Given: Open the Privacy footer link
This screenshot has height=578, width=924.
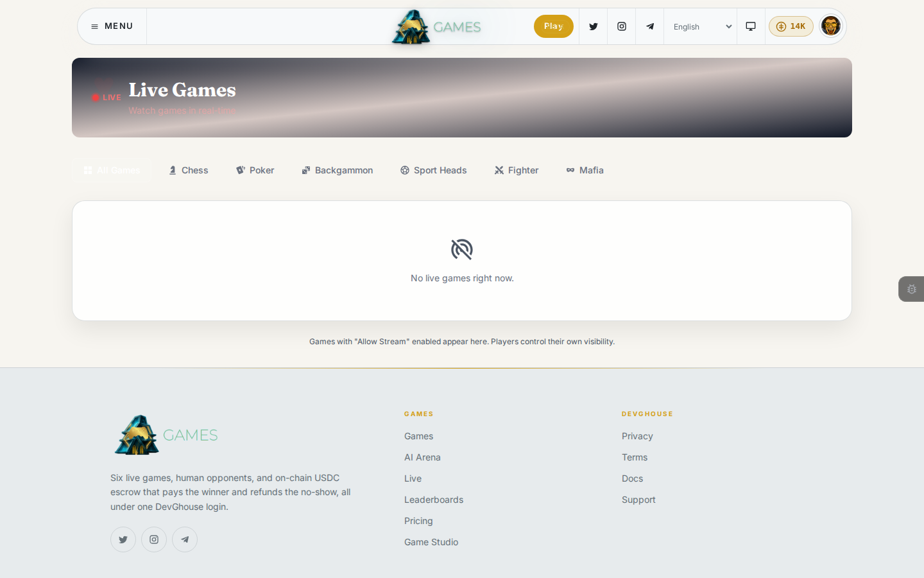Looking at the screenshot, I should click(637, 436).
